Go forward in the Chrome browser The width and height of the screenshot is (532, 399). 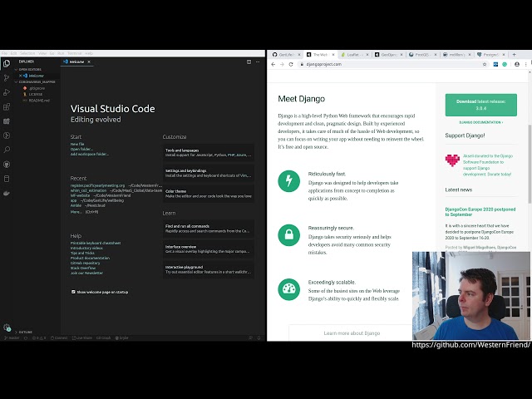point(282,64)
